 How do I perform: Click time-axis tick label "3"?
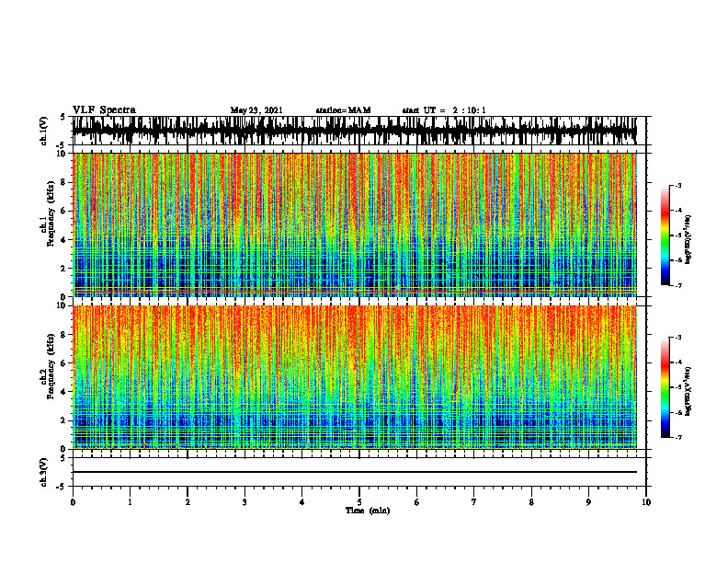(x=245, y=502)
